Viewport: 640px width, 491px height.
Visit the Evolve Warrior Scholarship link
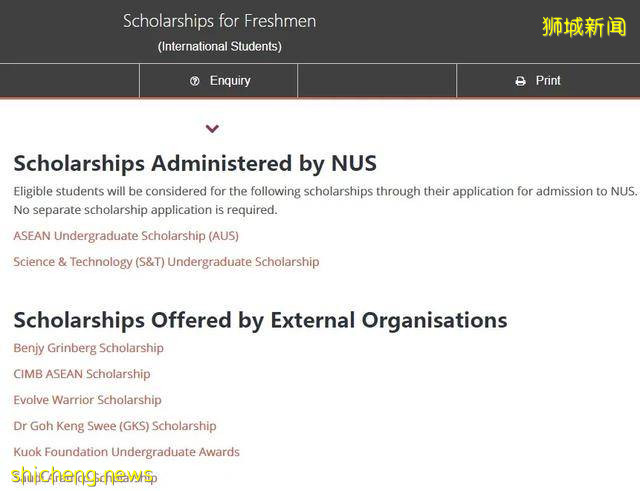coord(87,400)
